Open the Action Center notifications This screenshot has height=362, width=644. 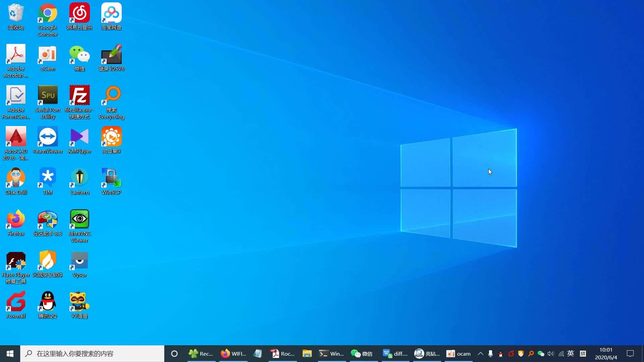[630, 354]
